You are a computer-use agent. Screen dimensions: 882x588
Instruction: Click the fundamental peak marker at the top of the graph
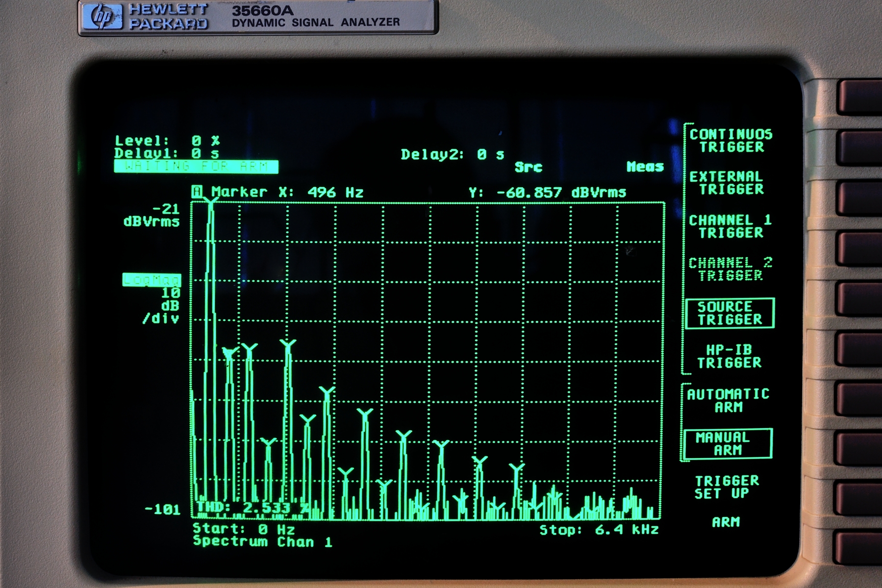[210, 201]
